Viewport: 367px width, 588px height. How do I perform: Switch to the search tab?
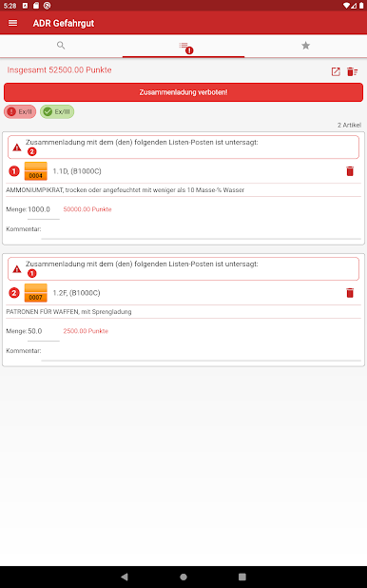[61, 46]
